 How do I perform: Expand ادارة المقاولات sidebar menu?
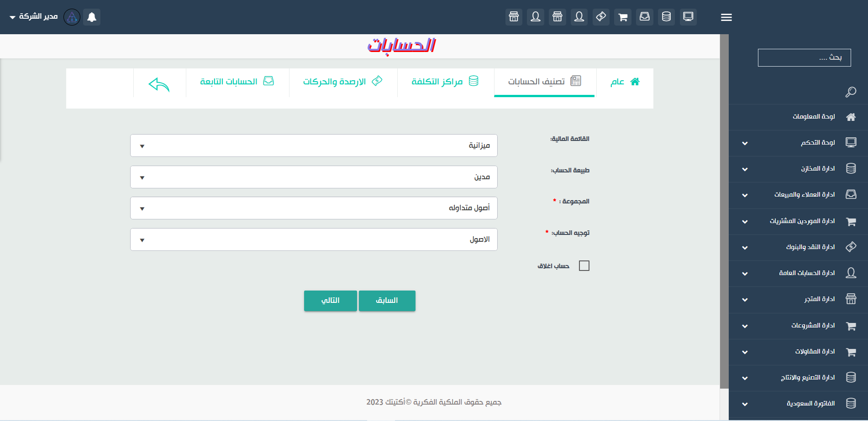point(798,352)
